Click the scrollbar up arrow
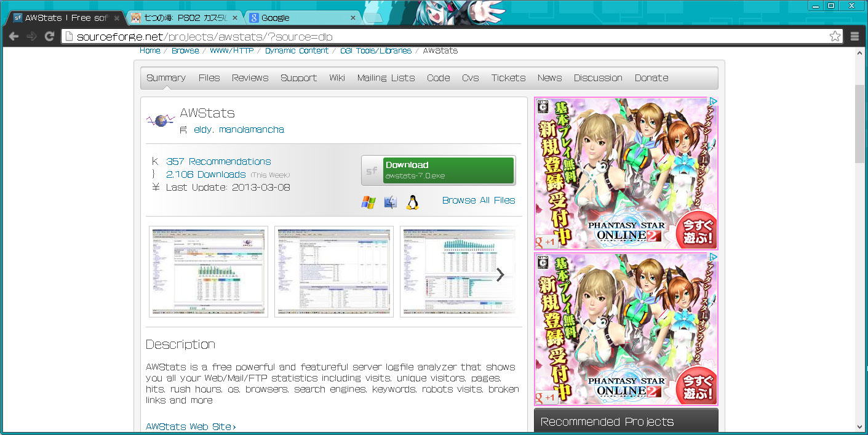Viewport: 868px width, 435px height. point(860,53)
